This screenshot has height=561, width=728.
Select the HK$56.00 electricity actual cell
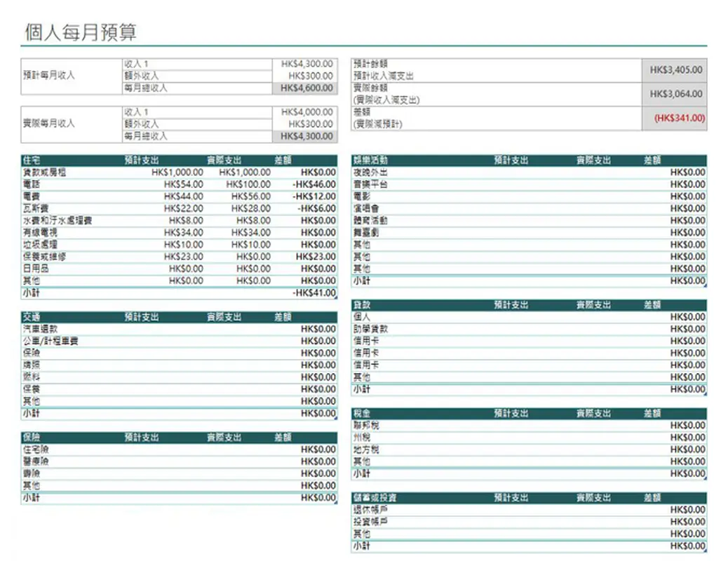(250, 196)
